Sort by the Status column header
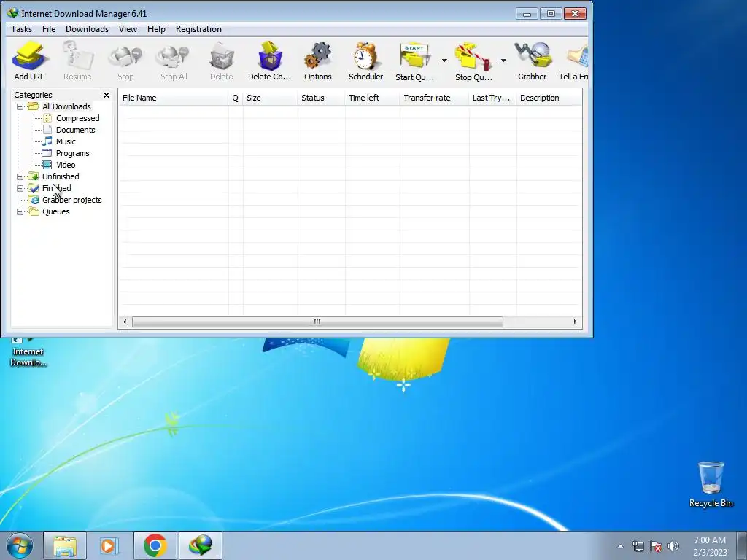The image size is (747, 560). (x=321, y=98)
